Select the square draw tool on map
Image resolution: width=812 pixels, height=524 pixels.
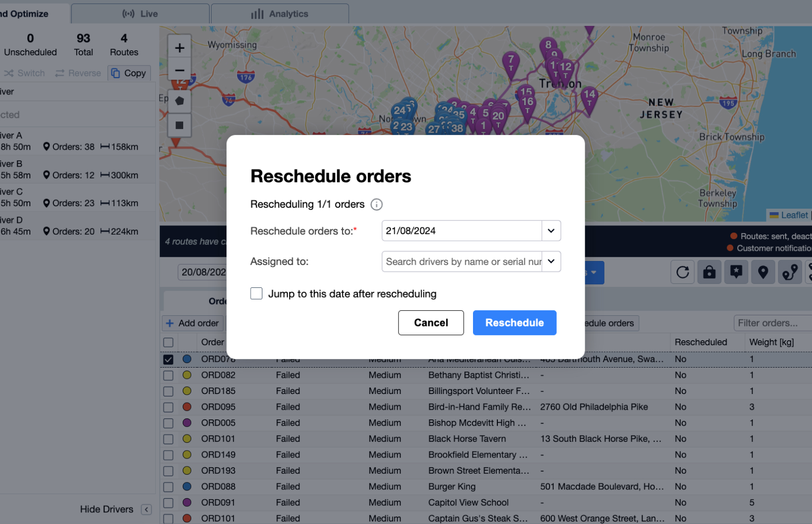pyautogui.click(x=179, y=125)
